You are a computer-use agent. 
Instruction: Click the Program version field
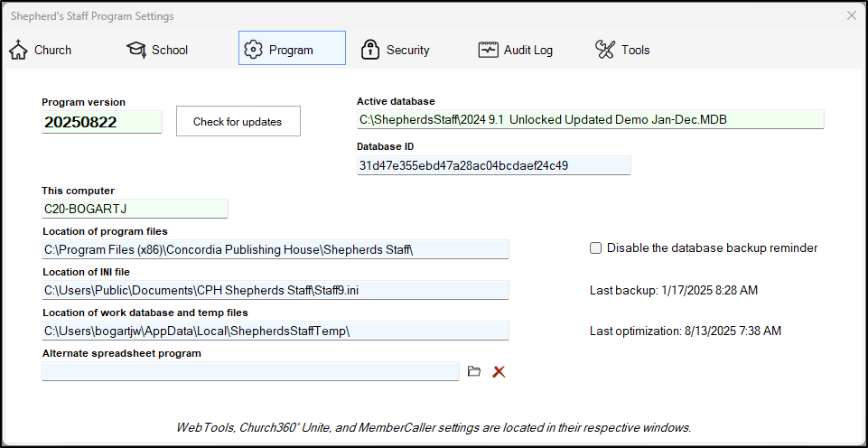pyautogui.click(x=101, y=122)
